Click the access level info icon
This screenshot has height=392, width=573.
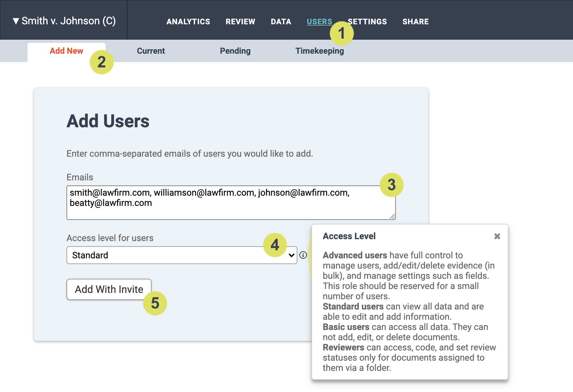click(303, 255)
